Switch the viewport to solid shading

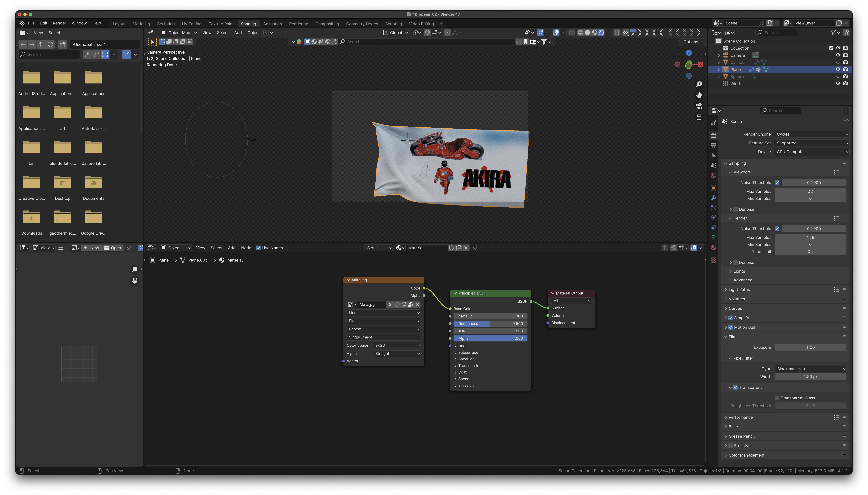[x=587, y=33]
